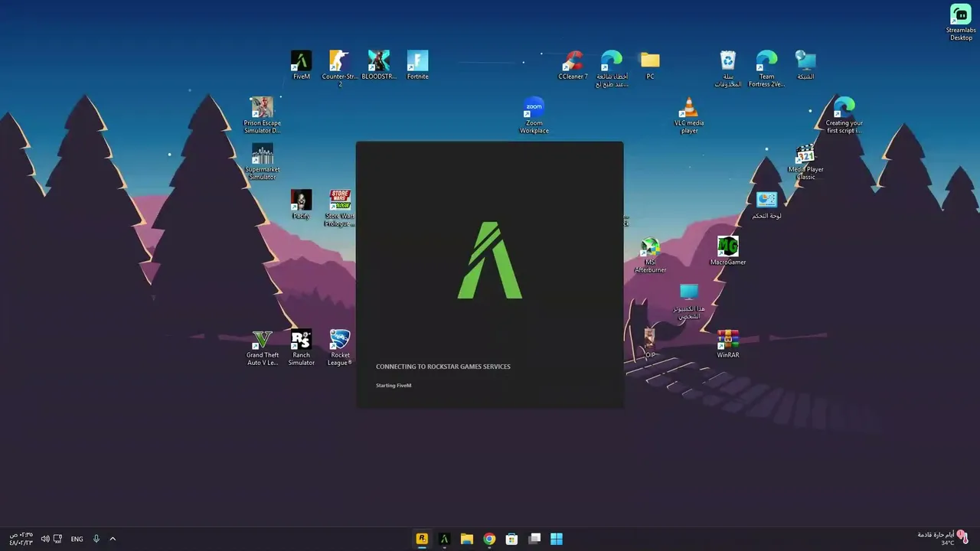Launch Counter-Strike 2 from the desktop
This screenshot has height=551, width=980.
coord(340,68)
